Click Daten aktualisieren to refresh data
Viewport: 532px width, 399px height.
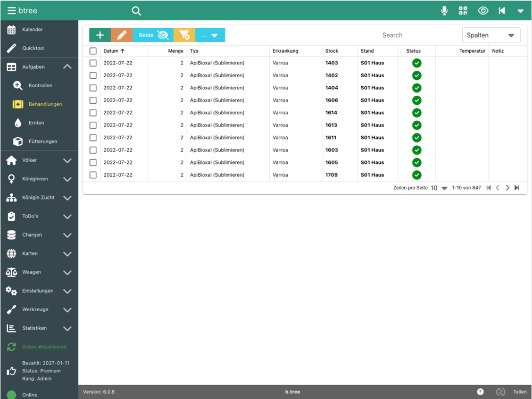pyautogui.click(x=44, y=347)
